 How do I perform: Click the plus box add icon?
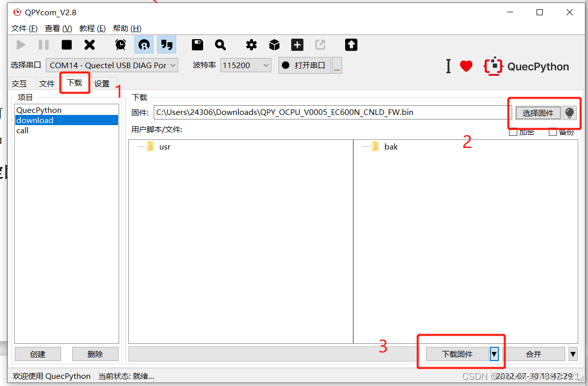(297, 45)
